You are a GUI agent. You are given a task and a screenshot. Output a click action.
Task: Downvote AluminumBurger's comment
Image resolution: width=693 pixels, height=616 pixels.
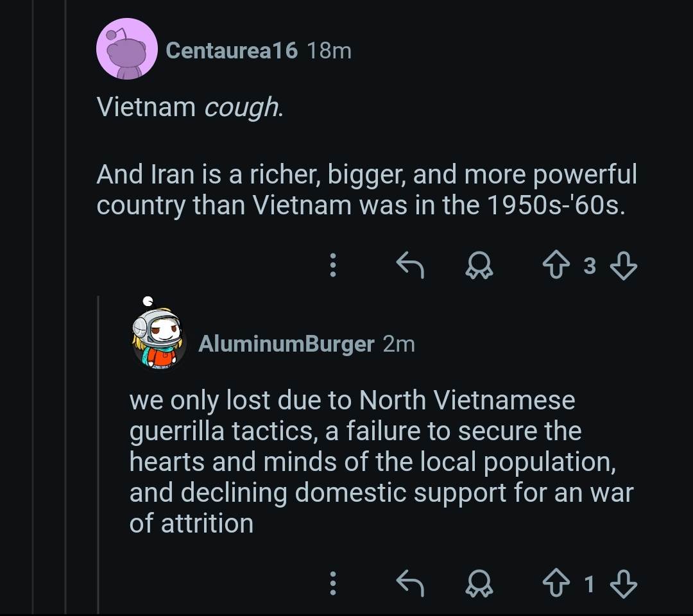click(622, 583)
